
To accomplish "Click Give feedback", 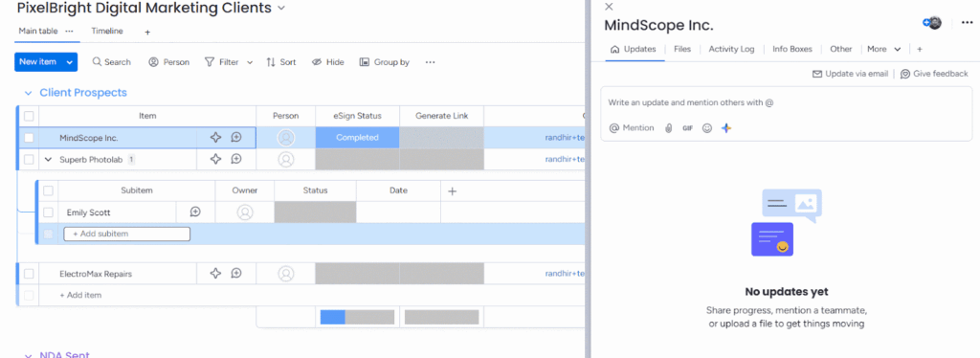I will (934, 74).
